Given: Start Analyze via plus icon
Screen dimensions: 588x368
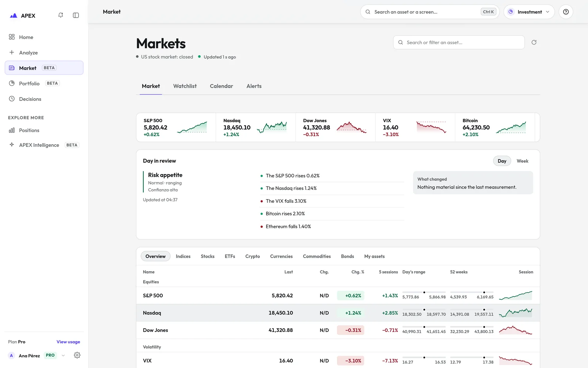Looking at the screenshot, I should pos(12,53).
